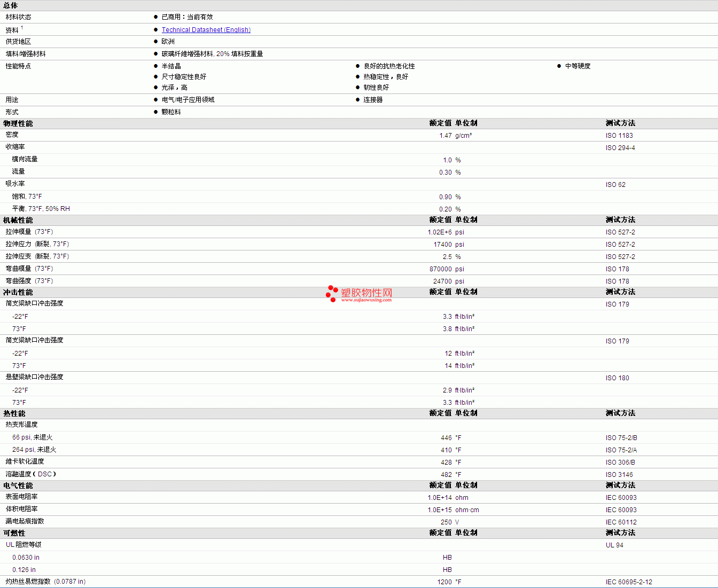The image size is (718, 588).
Task: Select the 拉伸模量 (73°F) row label
Action: pos(29,232)
